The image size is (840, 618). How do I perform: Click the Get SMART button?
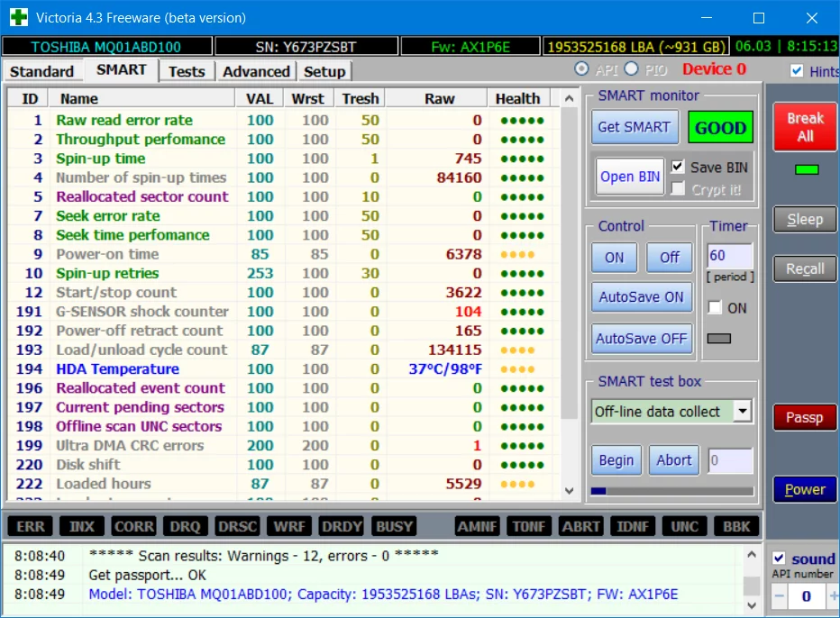635,127
